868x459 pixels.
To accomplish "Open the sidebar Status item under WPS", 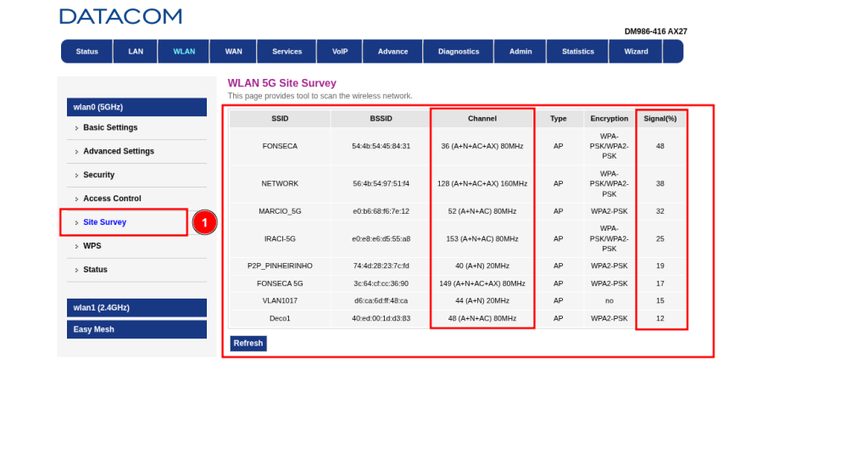I will coord(95,270).
